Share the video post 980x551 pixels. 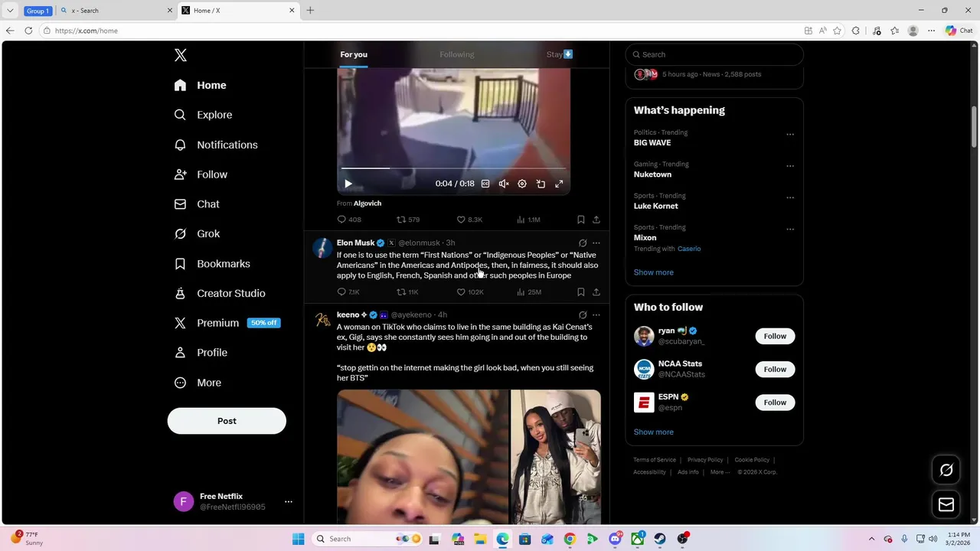596,220
